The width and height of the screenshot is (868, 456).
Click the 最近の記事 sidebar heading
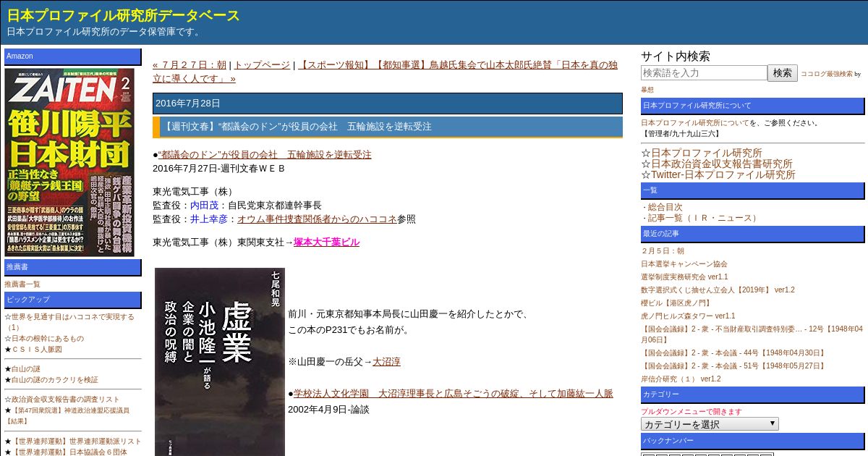click(753, 235)
